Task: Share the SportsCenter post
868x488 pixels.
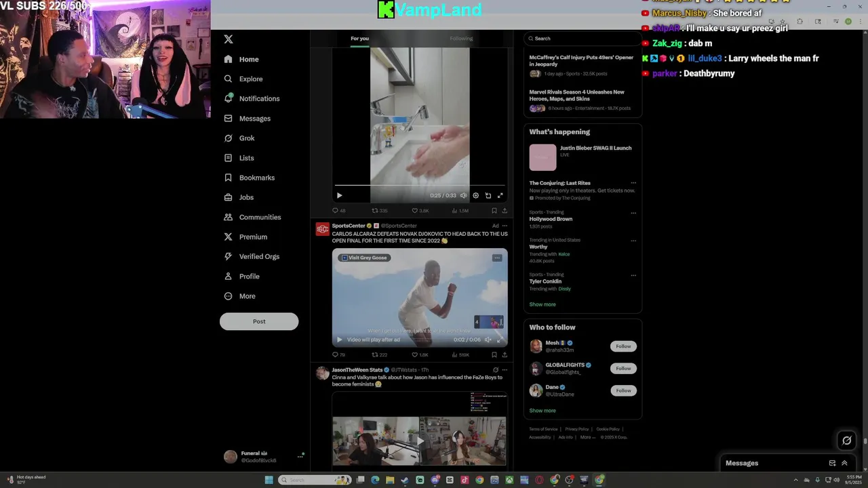Action: coord(505,354)
